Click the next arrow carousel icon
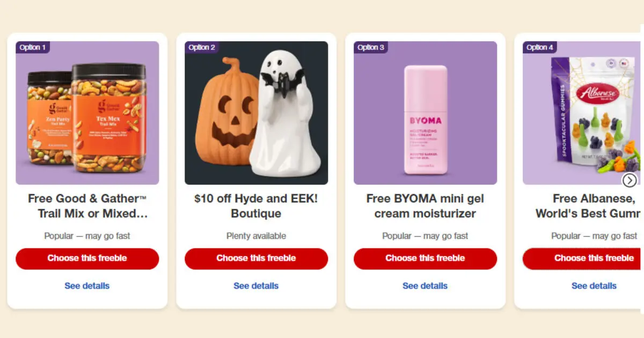 tap(630, 180)
